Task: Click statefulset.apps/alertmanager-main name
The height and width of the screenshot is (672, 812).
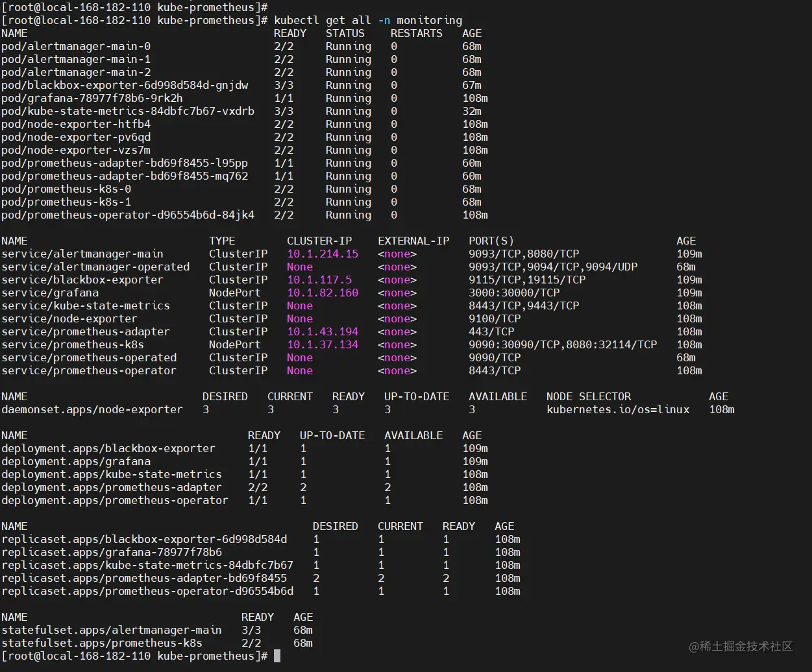Action: [x=112, y=630]
